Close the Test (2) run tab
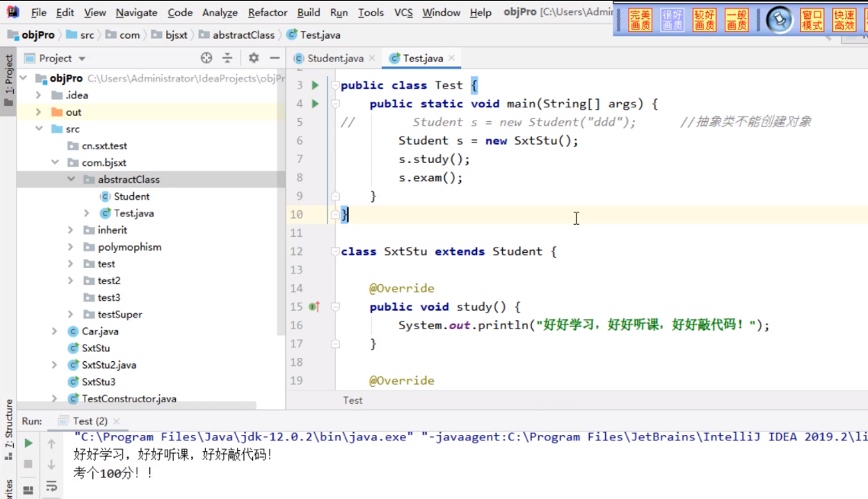The height and width of the screenshot is (499, 868). point(117,421)
